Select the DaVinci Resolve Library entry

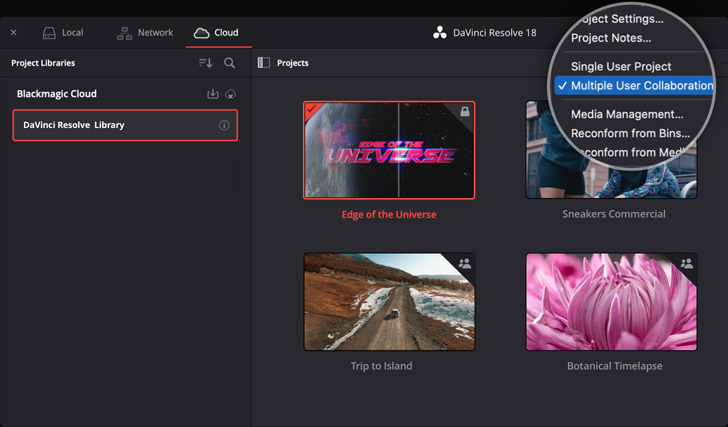coord(110,125)
